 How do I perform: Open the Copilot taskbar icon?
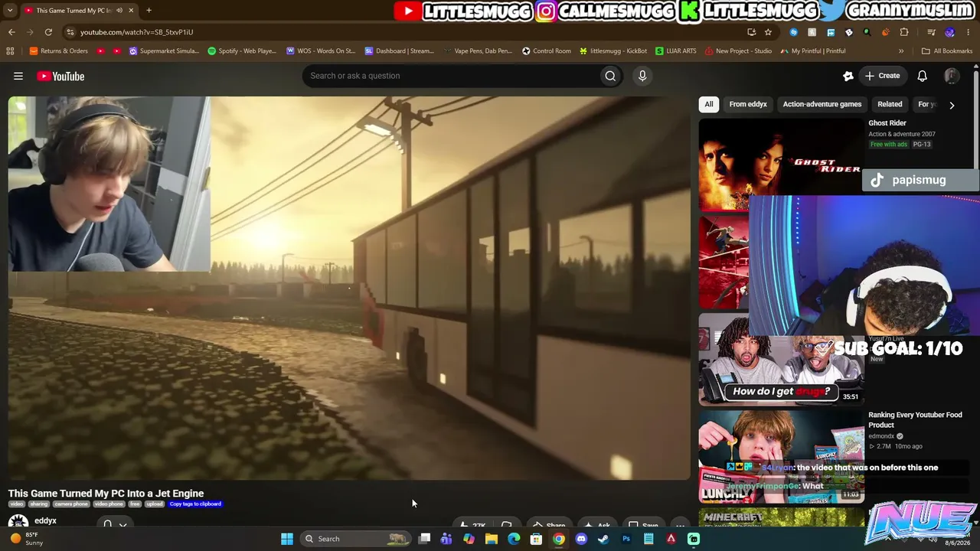point(469,539)
